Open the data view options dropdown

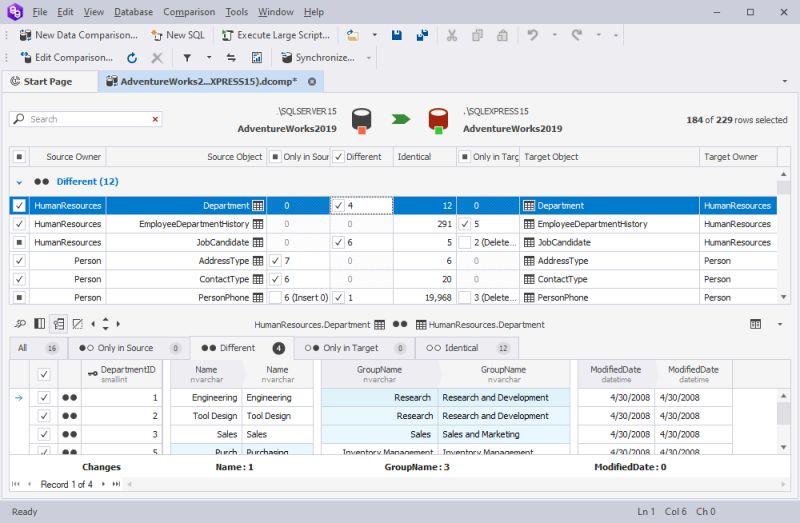pos(780,325)
